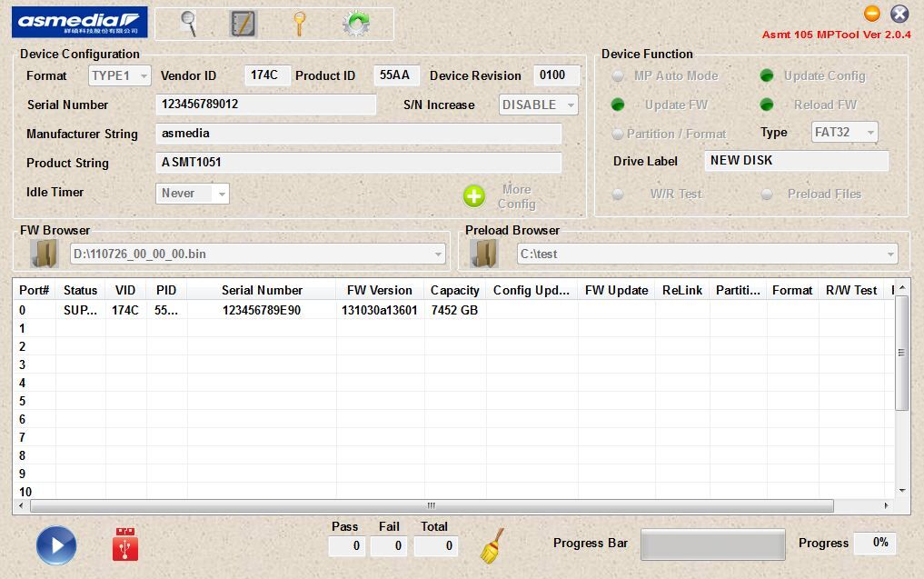Open FW Browser folder icon

(x=44, y=254)
